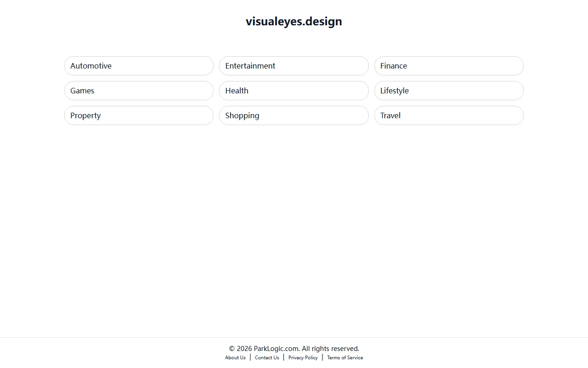Click the visualeyes.design site title
Image resolution: width=588 pixels, height=368 pixels.
click(294, 21)
